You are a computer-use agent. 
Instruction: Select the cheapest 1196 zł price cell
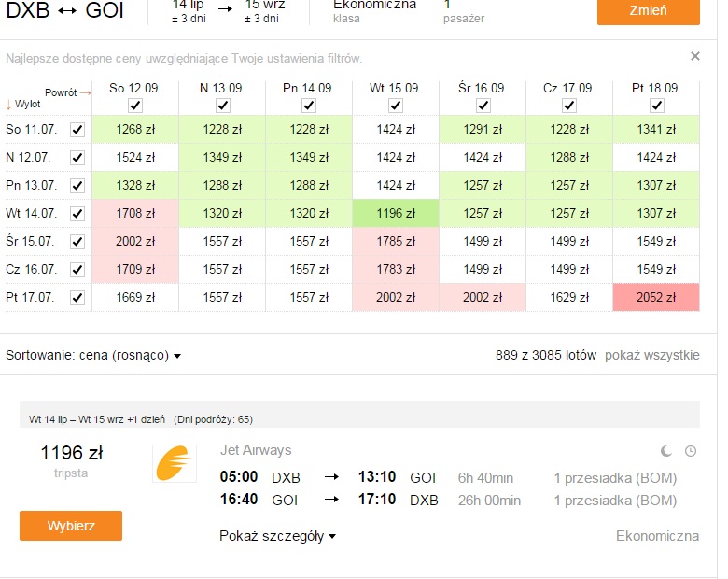(396, 213)
